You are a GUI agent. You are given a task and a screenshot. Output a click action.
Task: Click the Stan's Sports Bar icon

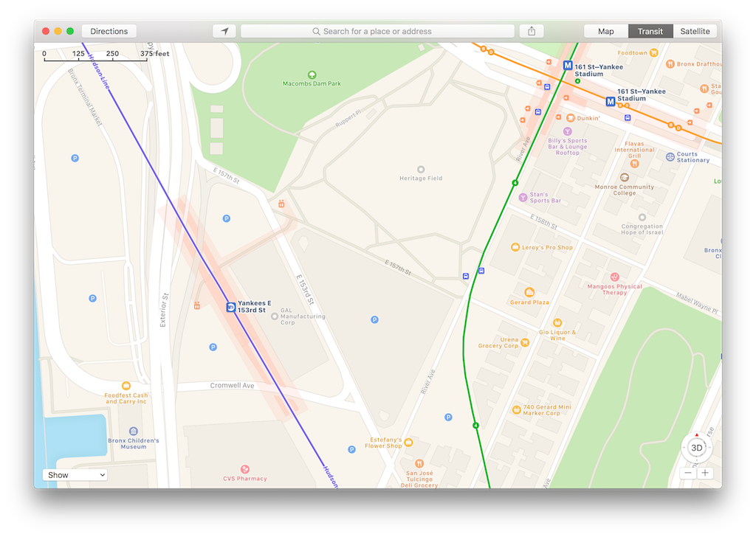click(523, 198)
